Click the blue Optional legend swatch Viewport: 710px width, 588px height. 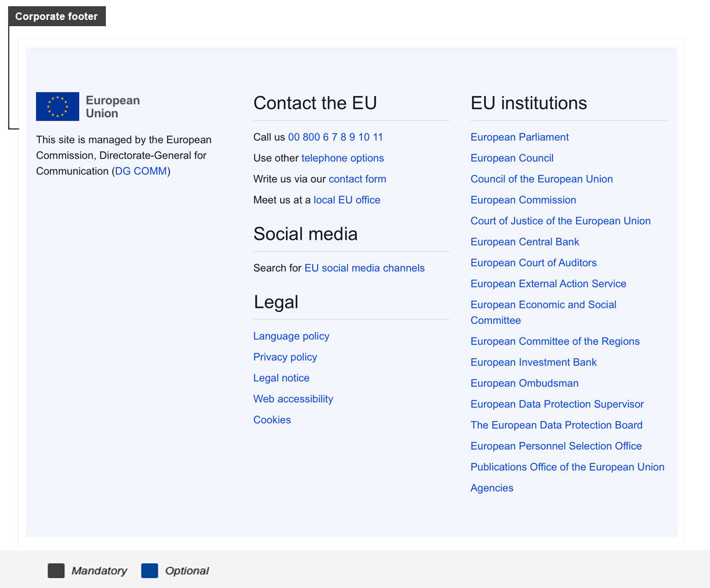coord(149,571)
